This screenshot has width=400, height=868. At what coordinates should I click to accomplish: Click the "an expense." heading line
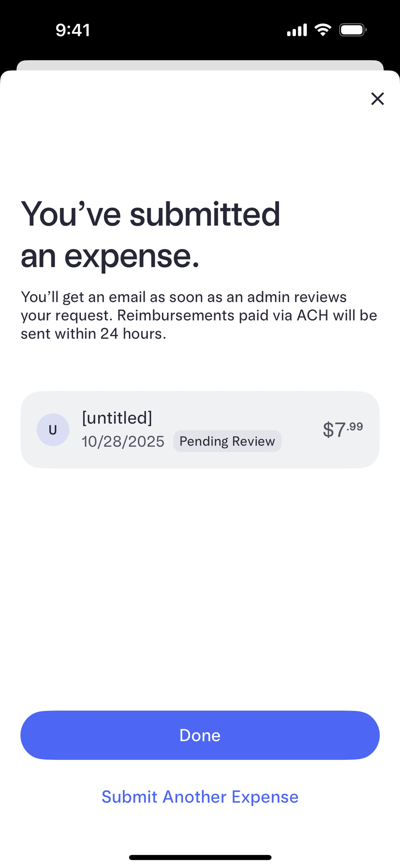click(x=110, y=256)
